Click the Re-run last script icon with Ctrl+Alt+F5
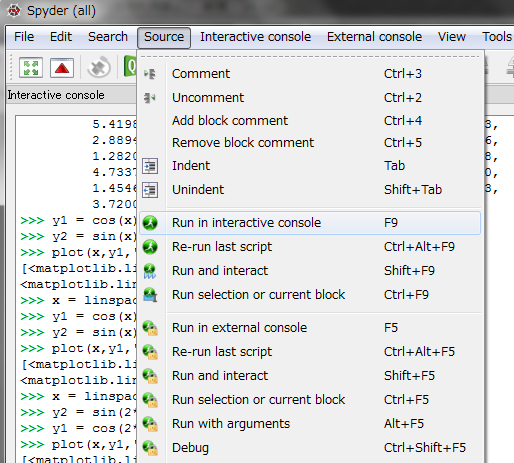 (x=150, y=352)
